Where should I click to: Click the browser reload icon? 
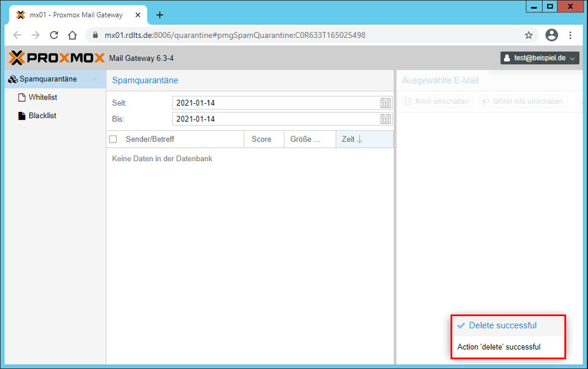(54, 35)
